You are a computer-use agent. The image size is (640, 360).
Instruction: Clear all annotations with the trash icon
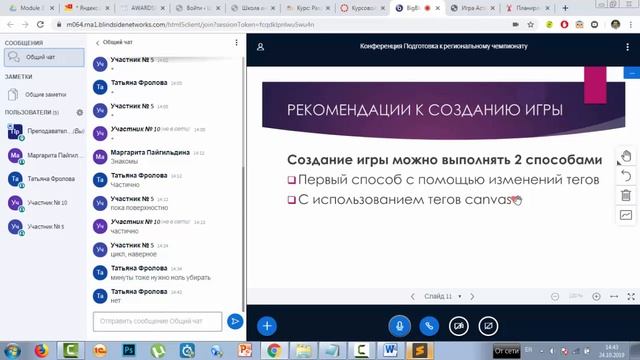626,196
